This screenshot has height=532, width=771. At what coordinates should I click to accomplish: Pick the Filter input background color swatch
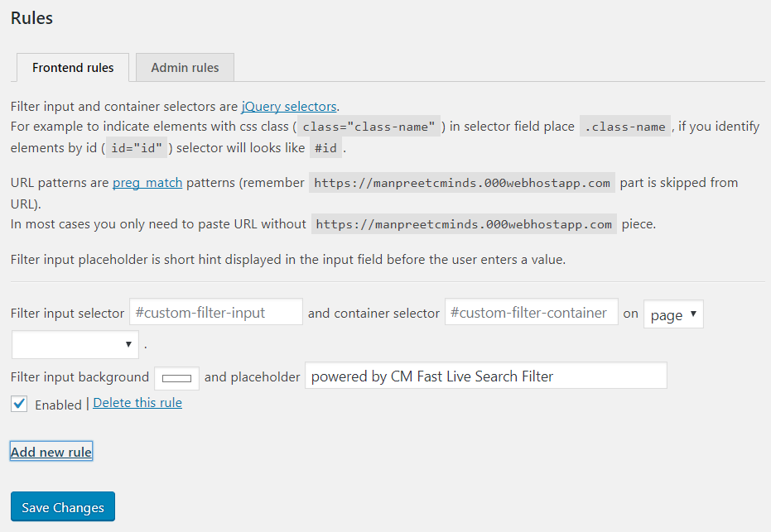coord(176,378)
